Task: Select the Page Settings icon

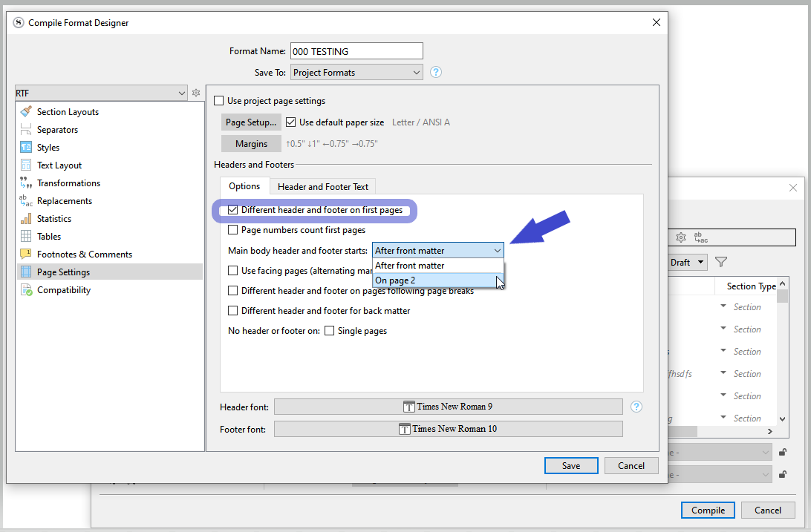Action: pos(26,272)
